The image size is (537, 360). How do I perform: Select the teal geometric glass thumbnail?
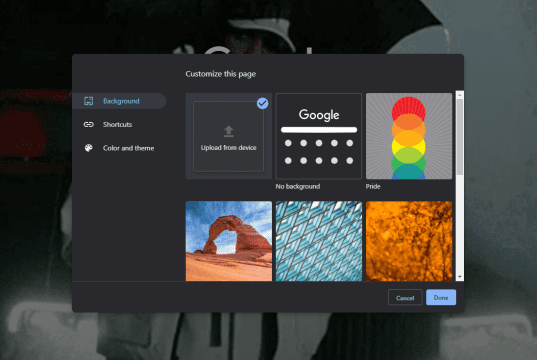[x=319, y=241]
